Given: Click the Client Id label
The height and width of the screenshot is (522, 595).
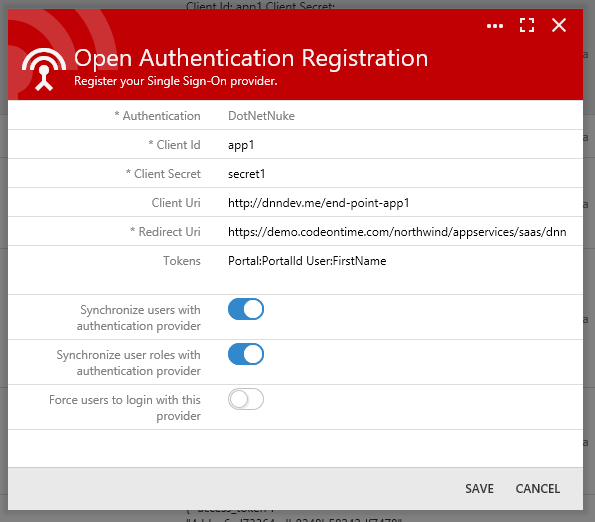Looking at the screenshot, I should (x=174, y=145).
